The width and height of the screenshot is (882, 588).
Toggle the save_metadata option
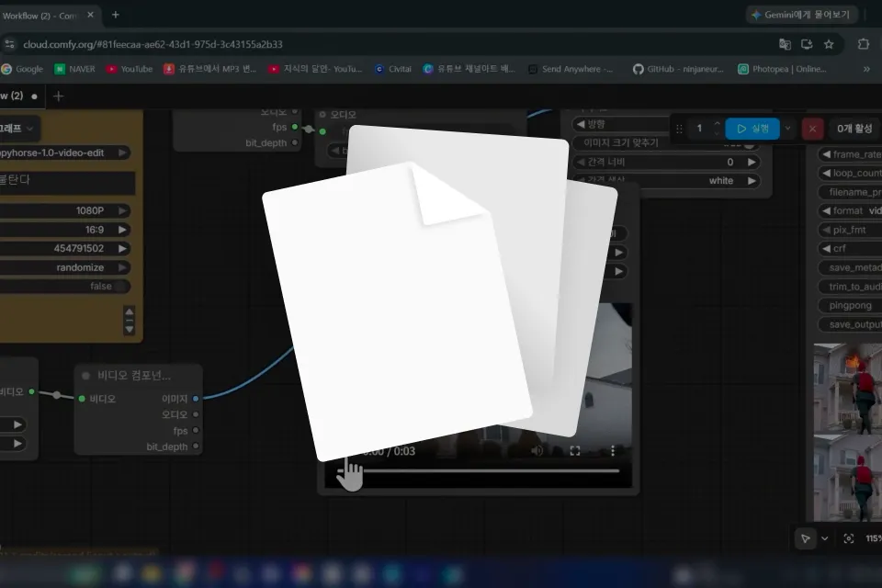point(851,267)
